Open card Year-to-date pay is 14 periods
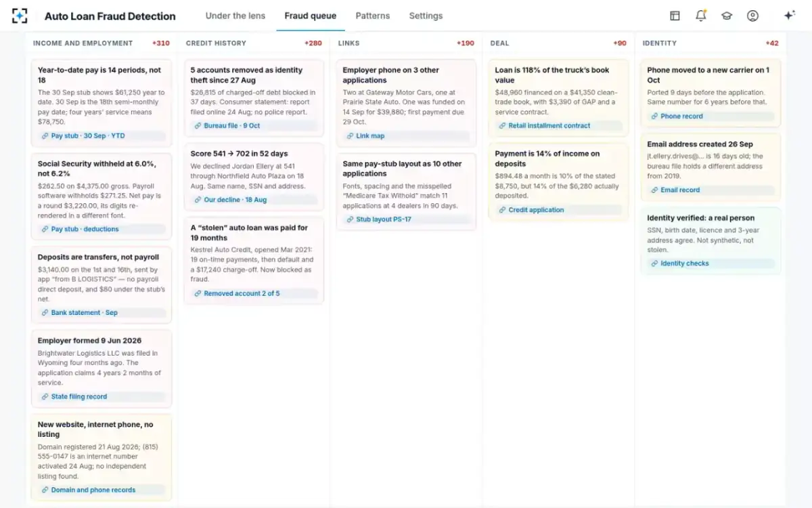Viewport: 812px width, 508px height. 101,103
